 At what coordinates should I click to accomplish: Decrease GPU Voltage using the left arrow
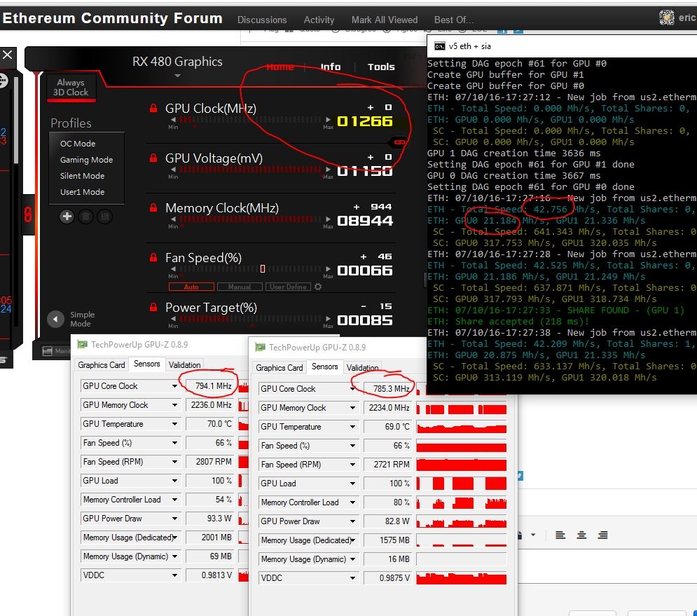click(173, 170)
